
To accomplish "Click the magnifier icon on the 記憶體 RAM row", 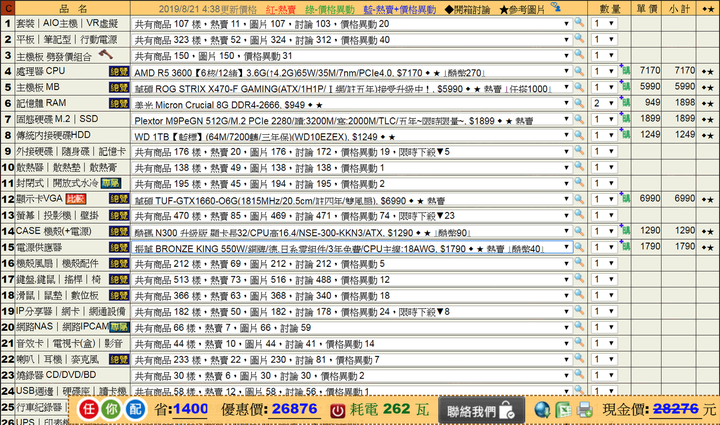I will pos(579,103).
